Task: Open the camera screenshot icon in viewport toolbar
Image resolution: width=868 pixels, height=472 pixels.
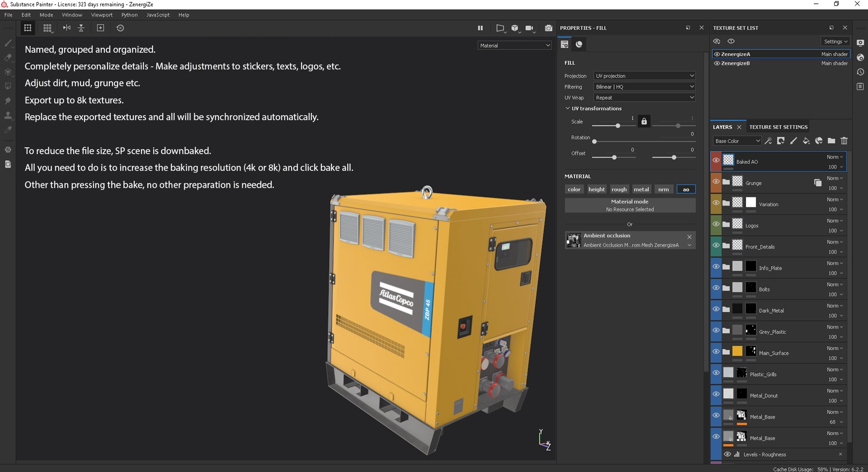Action: pos(548,28)
